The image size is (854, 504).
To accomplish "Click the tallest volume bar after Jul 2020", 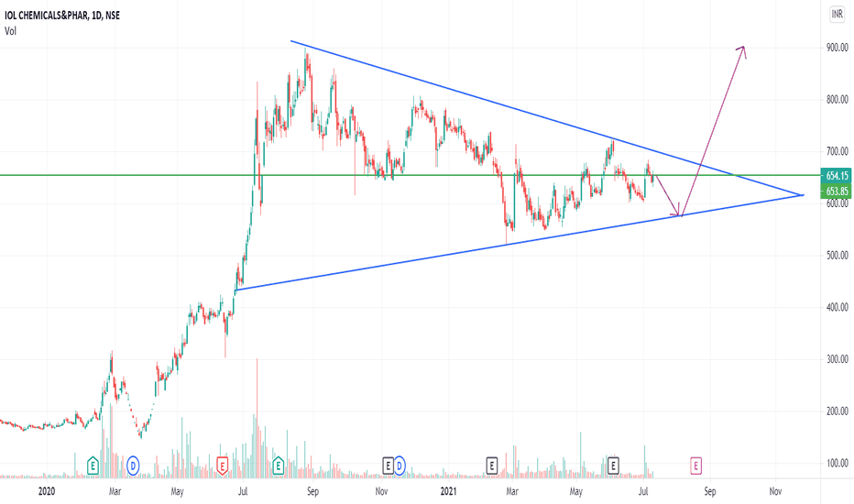I will [257, 418].
